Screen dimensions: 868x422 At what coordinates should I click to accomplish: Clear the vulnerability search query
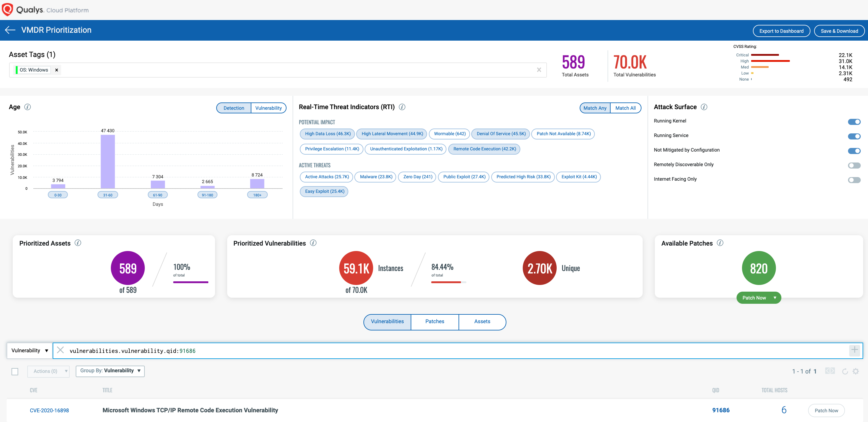[60, 350]
